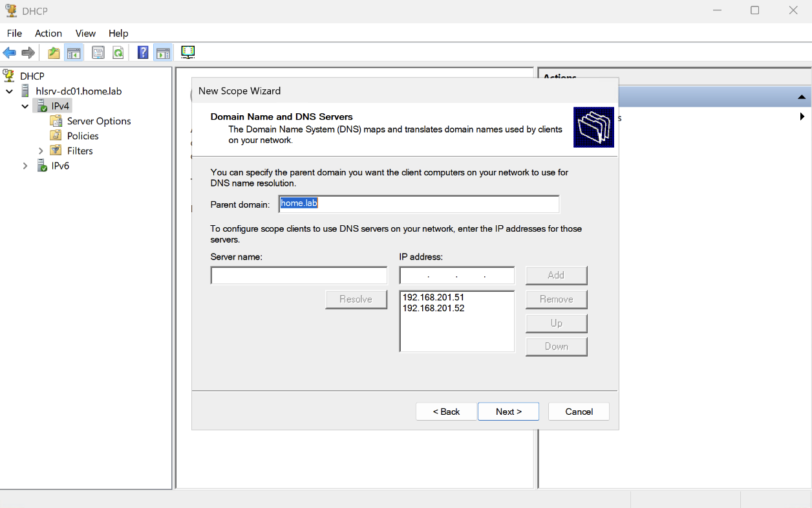Open the Action menu
812x508 pixels.
[48, 33]
